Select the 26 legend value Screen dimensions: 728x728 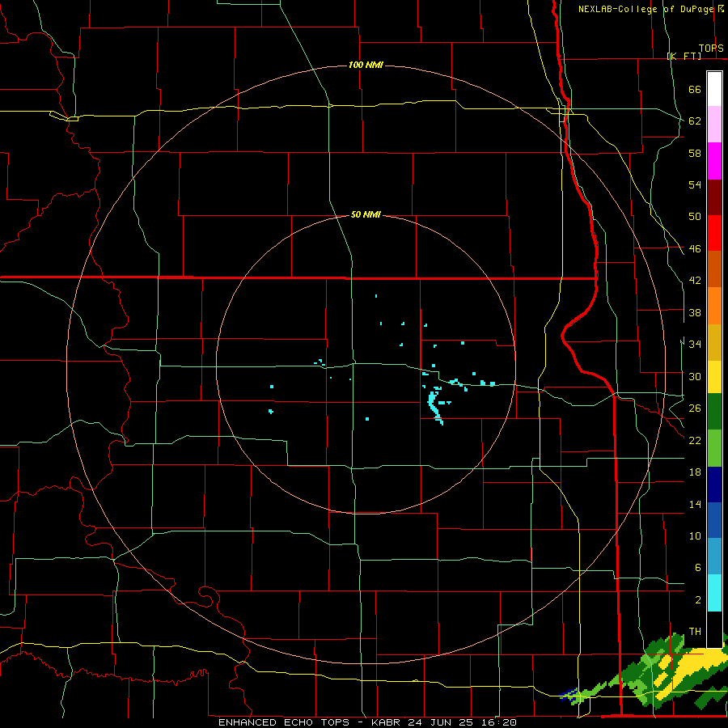(695, 408)
